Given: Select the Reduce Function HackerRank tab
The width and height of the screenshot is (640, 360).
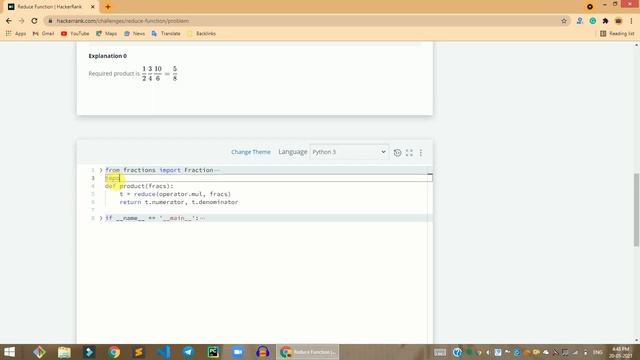Looking at the screenshot, I should (x=50, y=7).
